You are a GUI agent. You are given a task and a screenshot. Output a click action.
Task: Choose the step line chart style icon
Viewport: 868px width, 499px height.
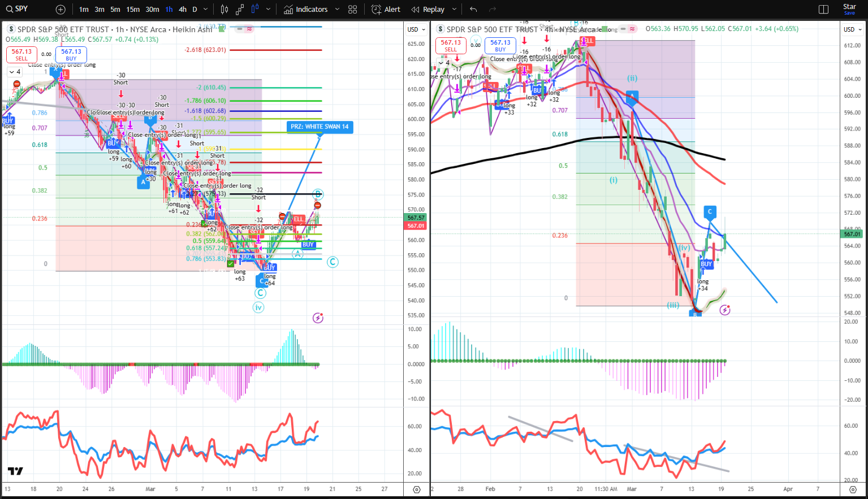coord(240,10)
